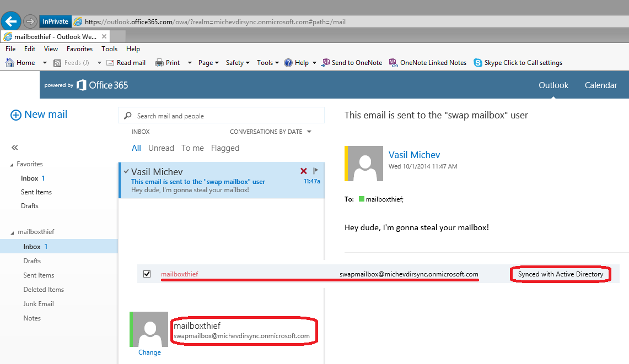
Task: Click the Search mail and people field
Action: coord(221,116)
